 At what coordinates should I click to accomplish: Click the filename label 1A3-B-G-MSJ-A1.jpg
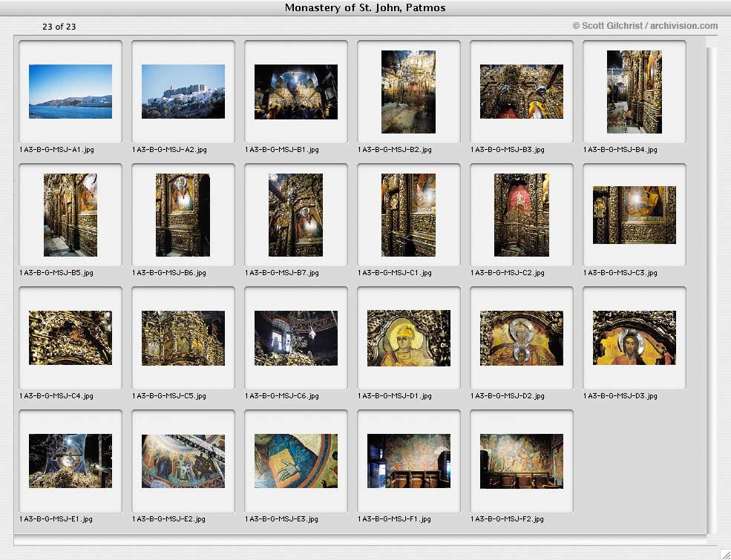(x=57, y=150)
